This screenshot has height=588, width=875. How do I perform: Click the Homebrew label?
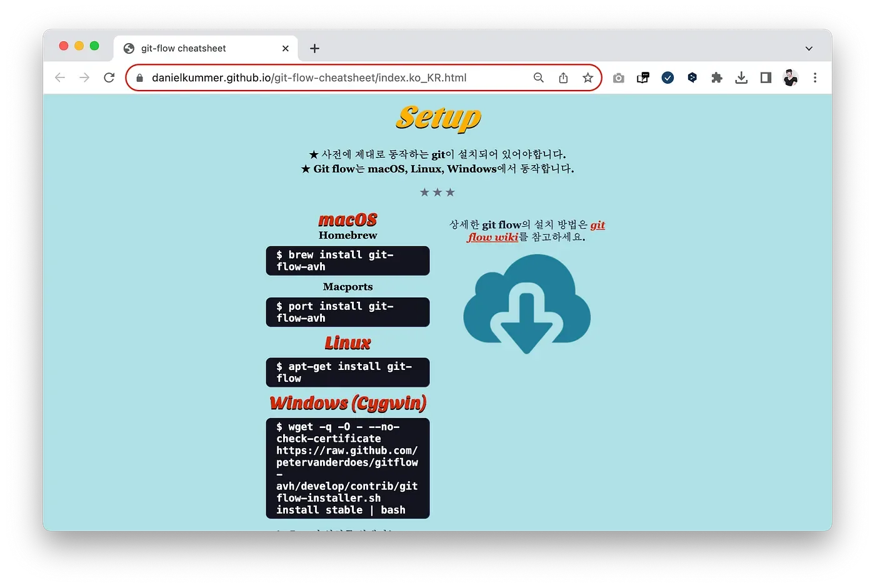tap(347, 236)
